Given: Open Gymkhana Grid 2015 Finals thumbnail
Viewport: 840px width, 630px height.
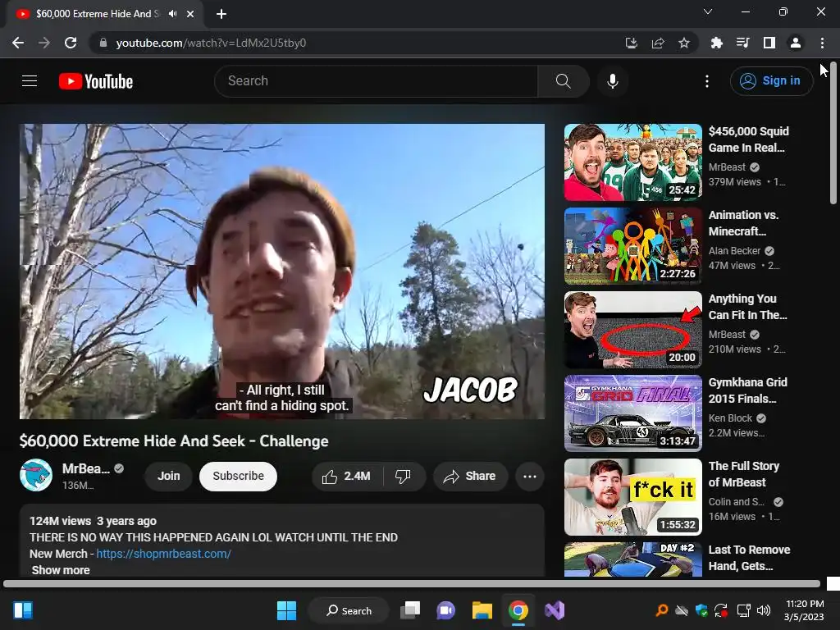Looking at the screenshot, I should point(633,413).
